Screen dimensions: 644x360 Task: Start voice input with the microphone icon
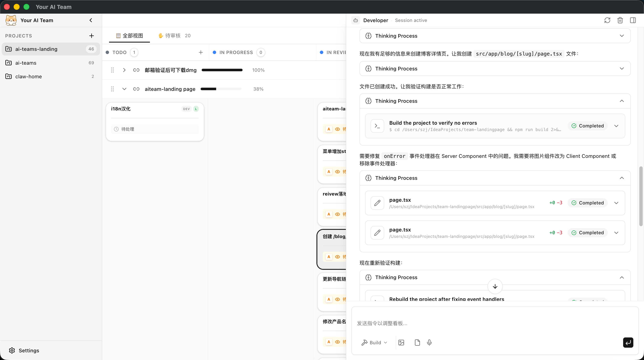429,343
